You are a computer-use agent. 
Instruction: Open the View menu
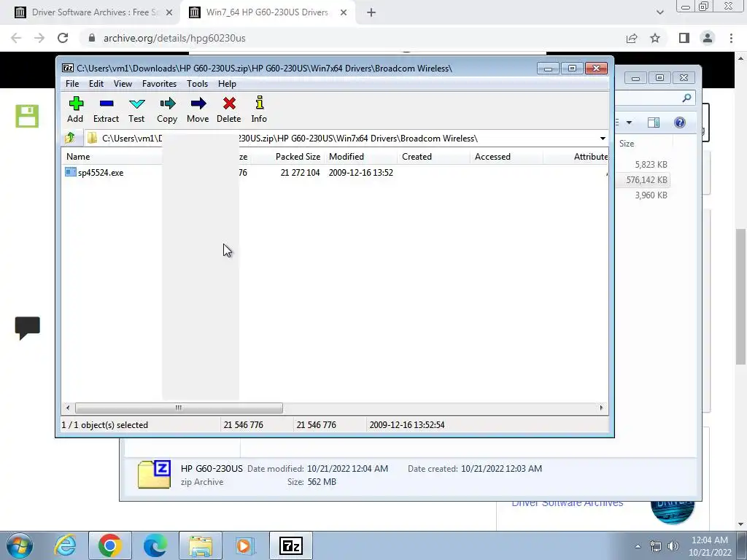pyautogui.click(x=123, y=84)
